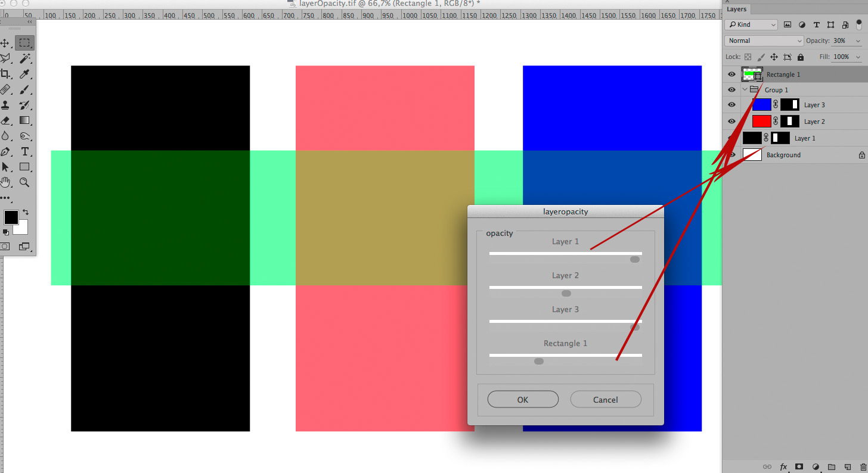This screenshot has height=473, width=868.
Task: Open the Opacity slider dropdown arrow
Action: 858,41
